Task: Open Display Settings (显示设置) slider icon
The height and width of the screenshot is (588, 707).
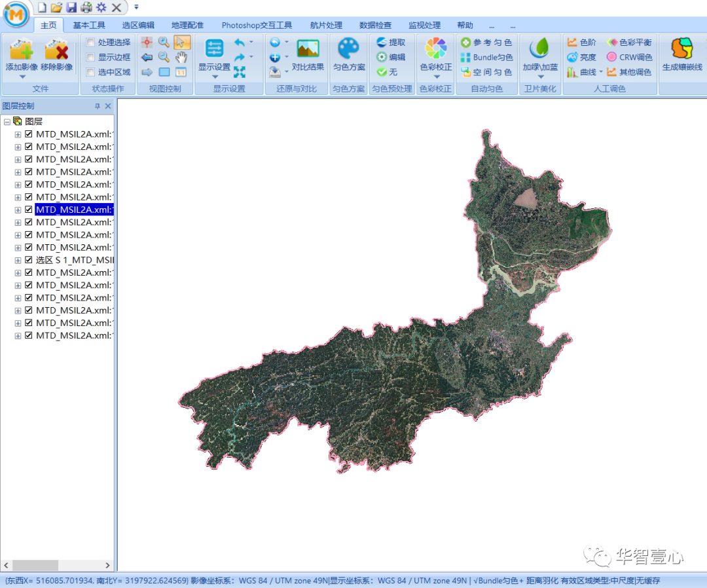Action: click(214, 48)
